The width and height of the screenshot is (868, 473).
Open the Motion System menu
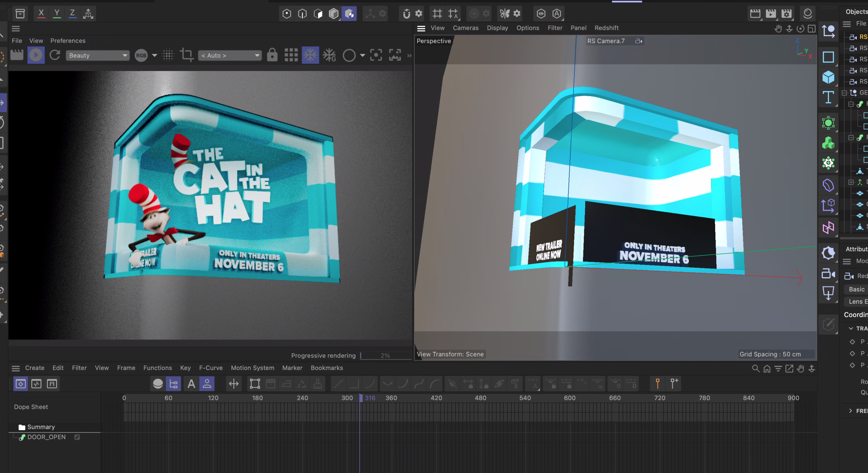pos(252,368)
